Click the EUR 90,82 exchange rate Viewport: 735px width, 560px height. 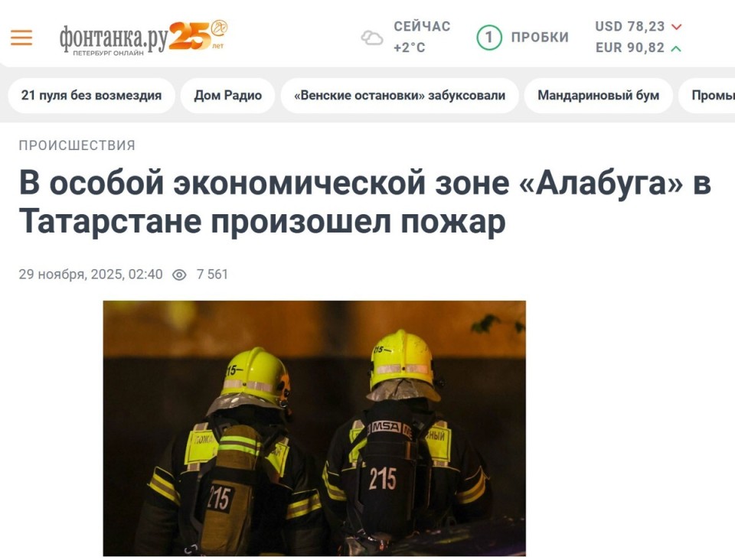click(629, 47)
